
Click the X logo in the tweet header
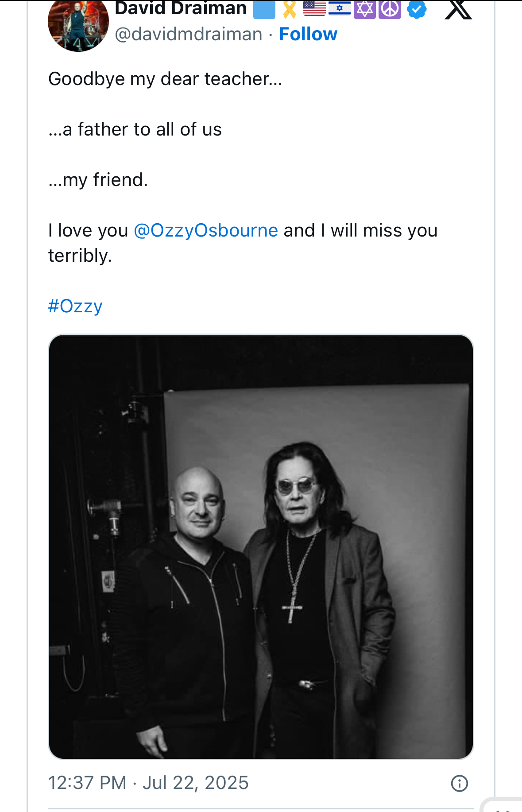(458, 9)
